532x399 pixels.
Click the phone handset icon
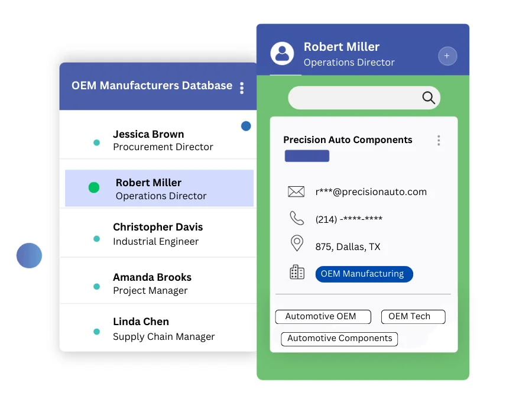coord(297,218)
